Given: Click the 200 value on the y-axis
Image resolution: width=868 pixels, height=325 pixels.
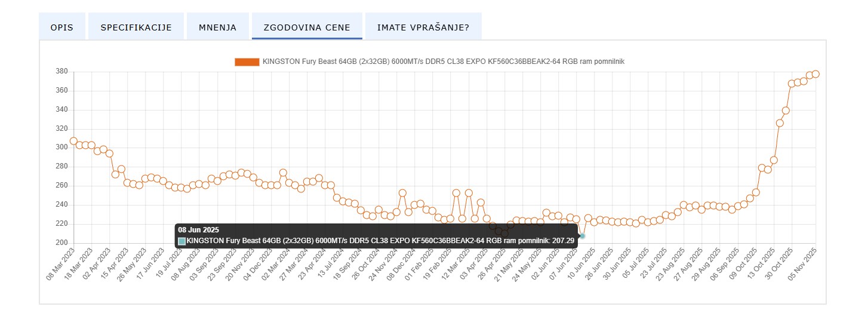Looking at the screenshot, I should (62, 243).
